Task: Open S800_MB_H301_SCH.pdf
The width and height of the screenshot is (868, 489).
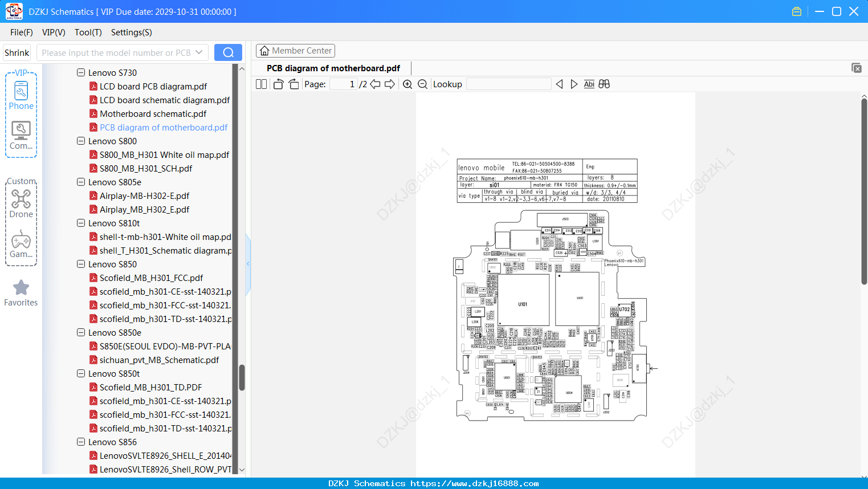Action: click(146, 169)
